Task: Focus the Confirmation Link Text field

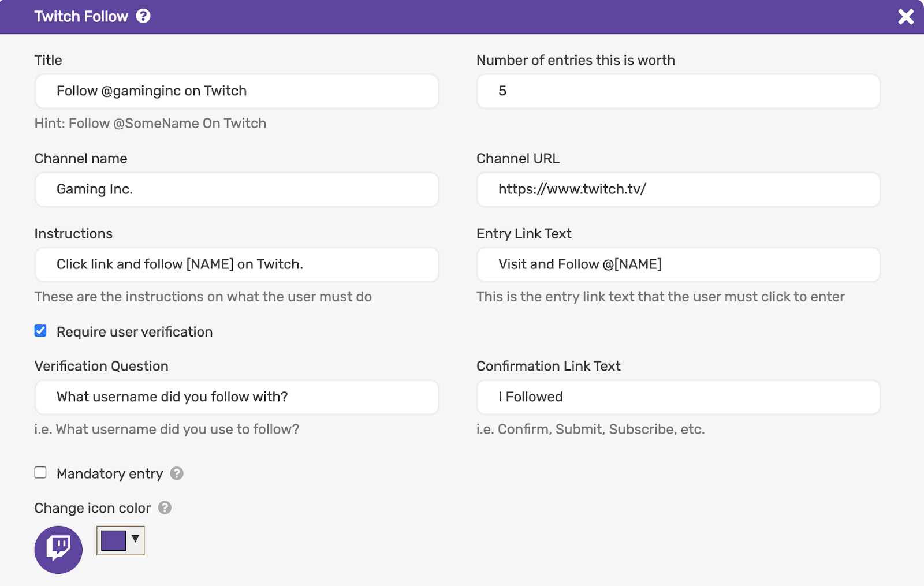Action: (x=678, y=397)
